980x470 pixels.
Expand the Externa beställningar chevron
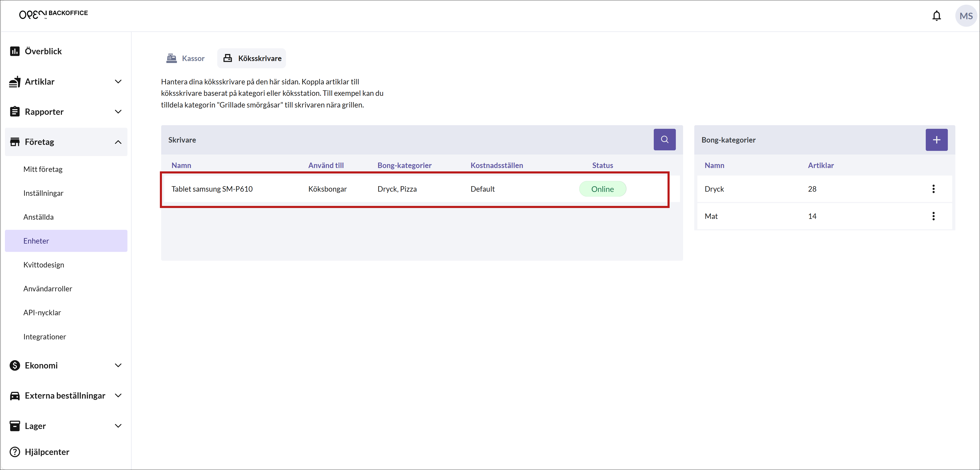click(x=118, y=395)
